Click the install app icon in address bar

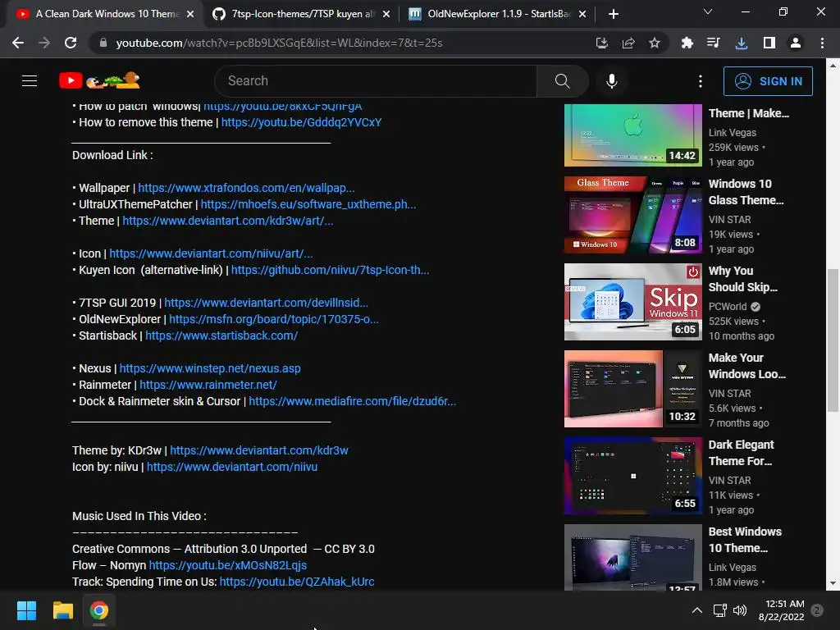tap(601, 43)
